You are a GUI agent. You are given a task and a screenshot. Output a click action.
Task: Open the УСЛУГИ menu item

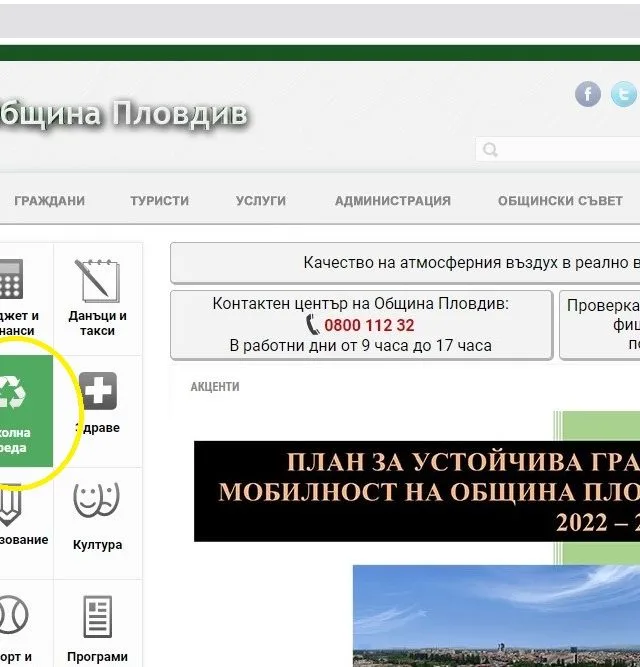261,201
